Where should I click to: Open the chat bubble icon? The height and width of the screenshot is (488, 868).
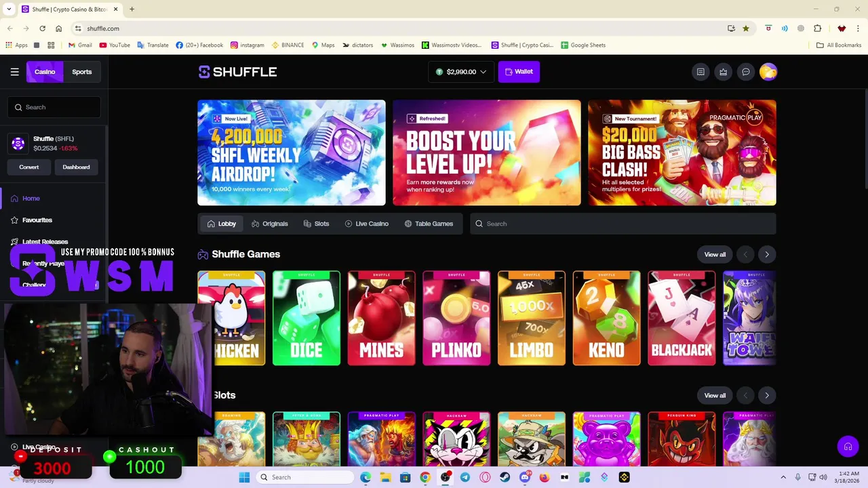pyautogui.click(x=746, y=72)
